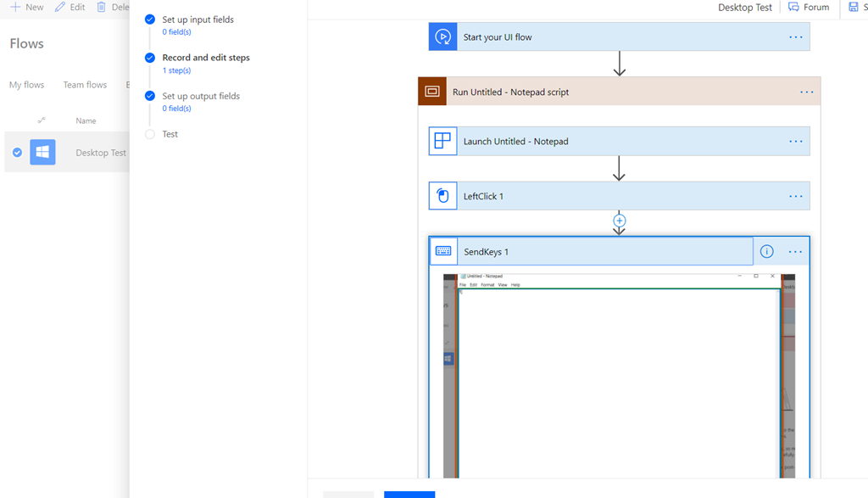
Task: Click the Flows heading
Action: click(26, 43)
